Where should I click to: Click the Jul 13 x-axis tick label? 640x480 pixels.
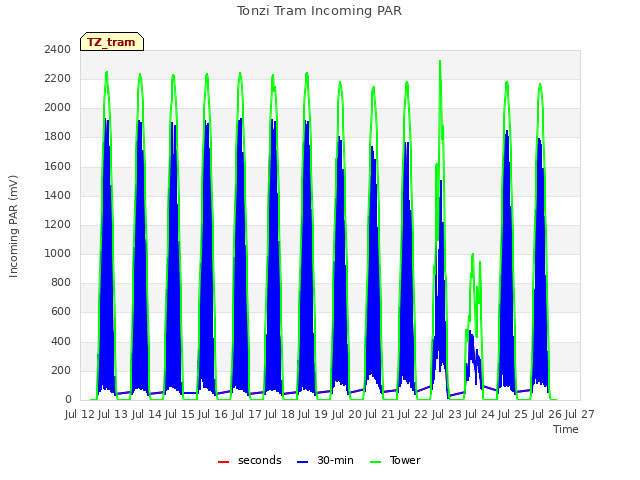[113, 414]
